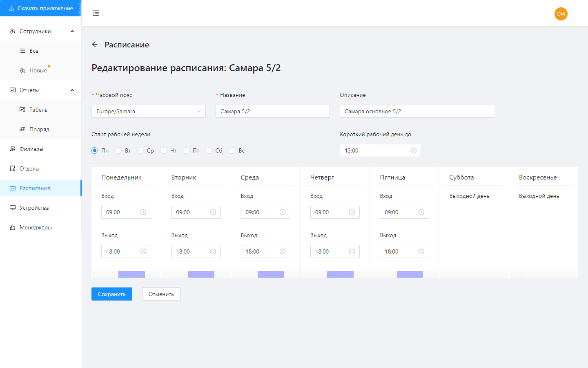Go to Отделы page
This screenshot has width=588, height=368.
tap(41, 168)
